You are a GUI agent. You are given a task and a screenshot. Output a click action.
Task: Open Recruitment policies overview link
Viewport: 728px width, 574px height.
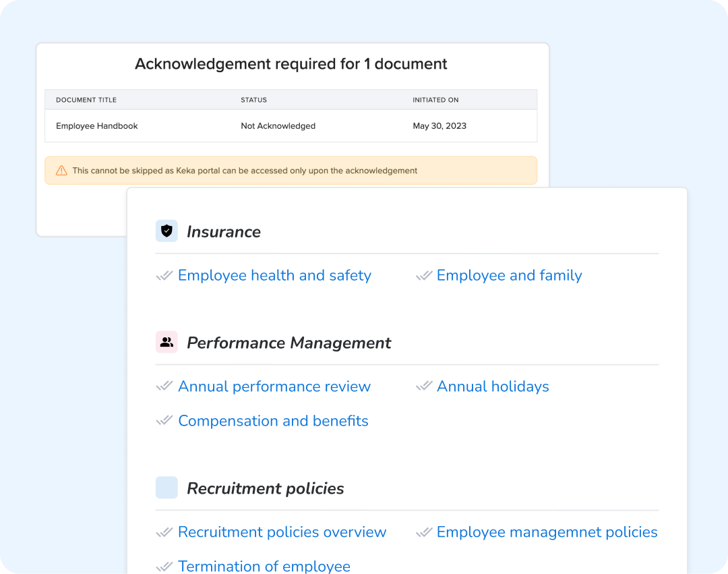click(x=282, y=532)
